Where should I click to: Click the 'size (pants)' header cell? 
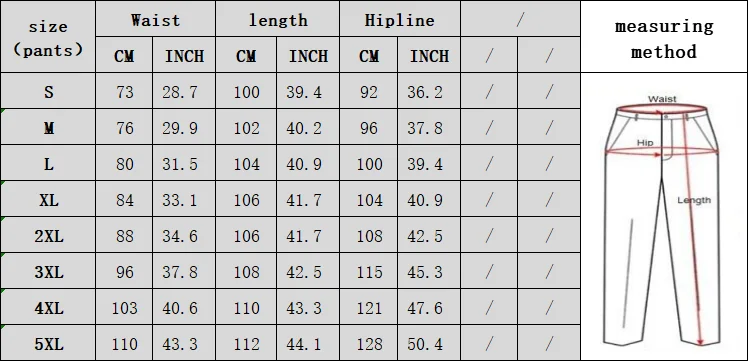click(48, 37)
